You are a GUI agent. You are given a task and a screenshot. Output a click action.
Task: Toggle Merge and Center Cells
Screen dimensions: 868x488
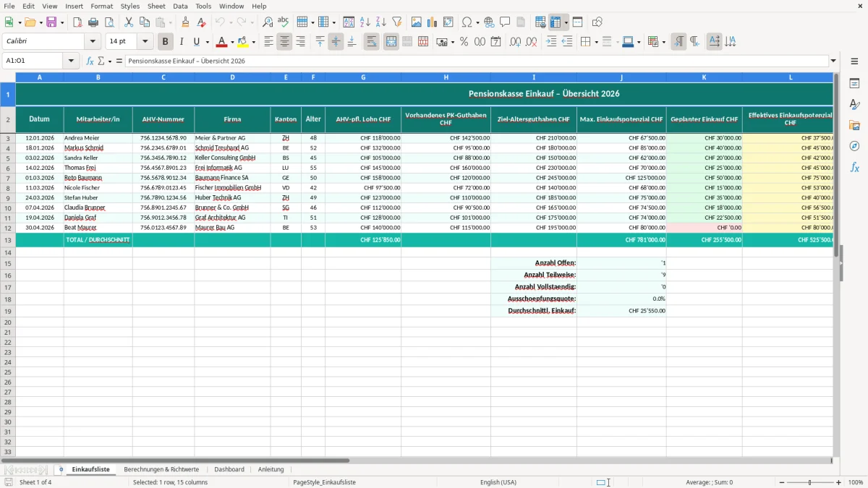pyautogui.click(x=391, y=42)
